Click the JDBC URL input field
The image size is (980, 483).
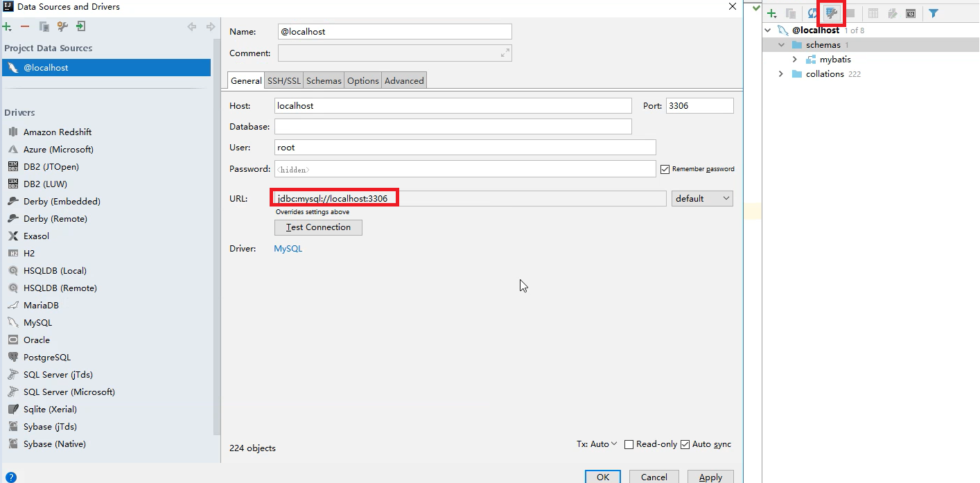[x=471, y=198]
